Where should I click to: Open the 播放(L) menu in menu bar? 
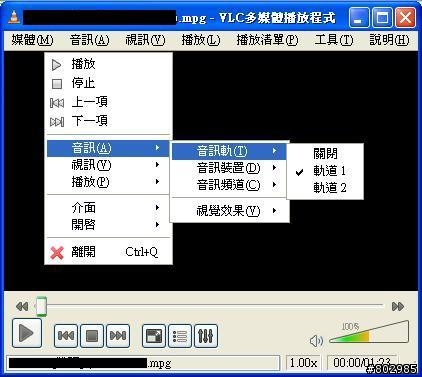[201, 40]
